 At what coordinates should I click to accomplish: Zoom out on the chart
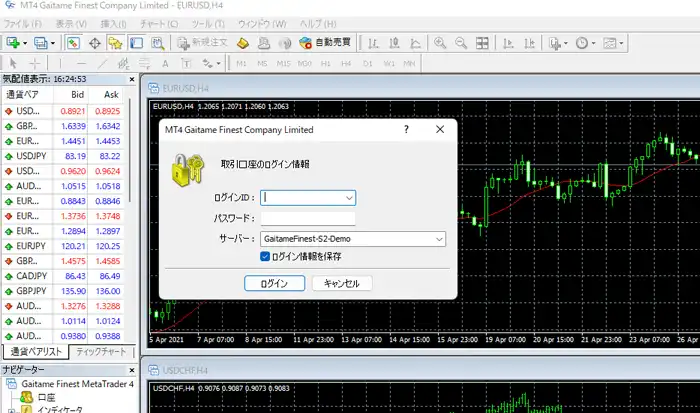(461, 43)
